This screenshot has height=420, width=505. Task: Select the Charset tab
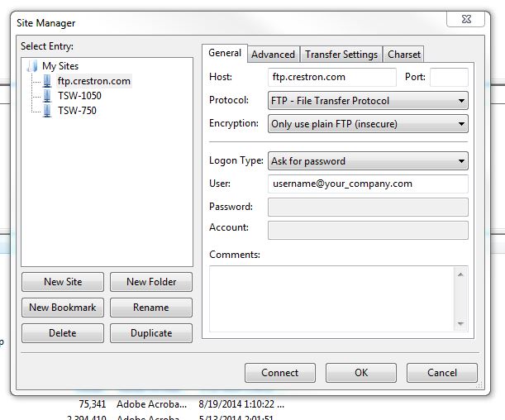(403, 55)
